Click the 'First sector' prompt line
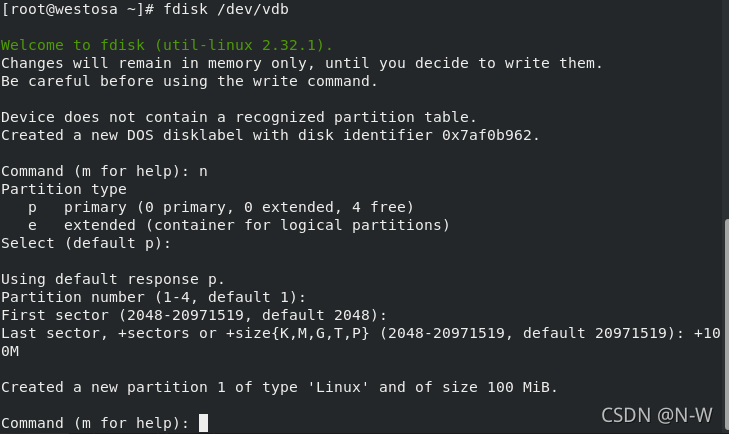The image size is (729, 434). 194,315
